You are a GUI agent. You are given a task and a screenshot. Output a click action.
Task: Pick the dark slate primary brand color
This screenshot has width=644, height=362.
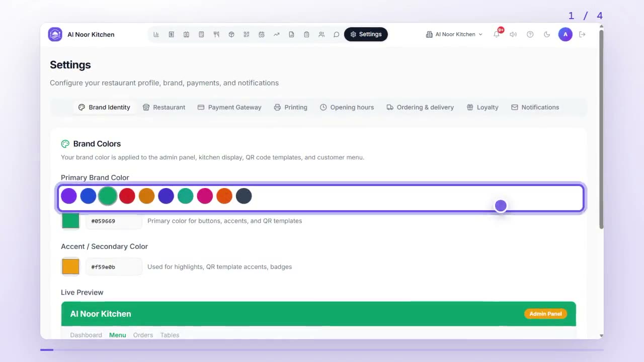pyautogui.click(x=244, y=196)
